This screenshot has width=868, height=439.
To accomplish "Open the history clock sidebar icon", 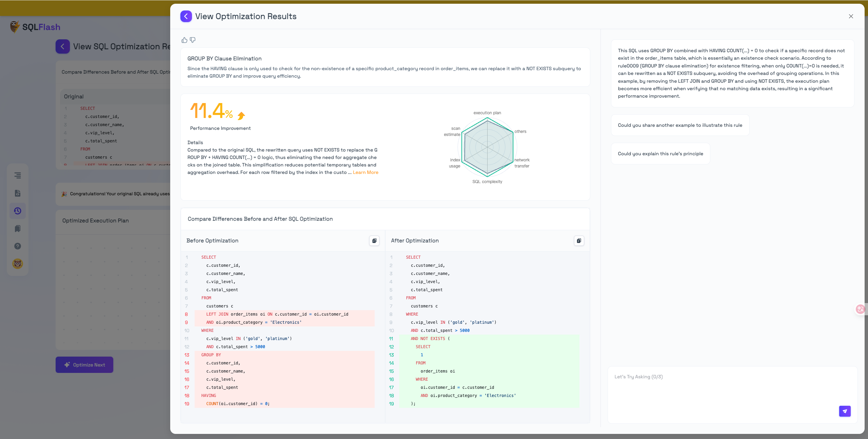I will click(x=18, y=211).
